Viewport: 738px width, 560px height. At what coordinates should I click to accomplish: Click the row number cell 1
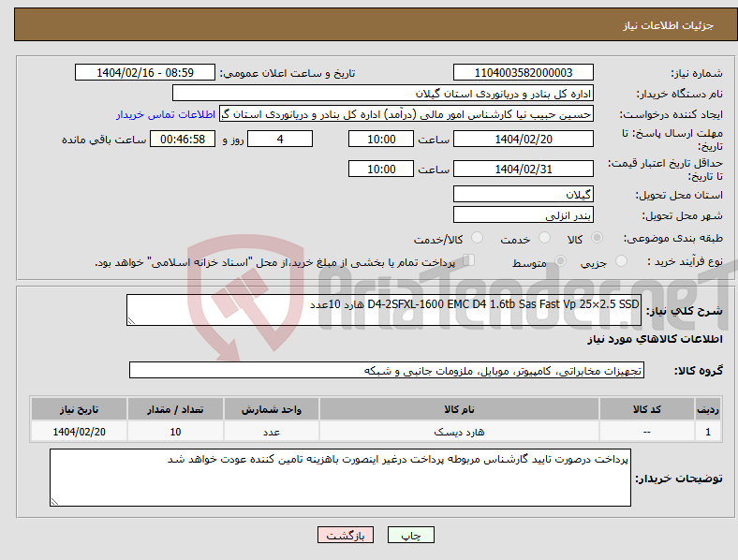708,432
